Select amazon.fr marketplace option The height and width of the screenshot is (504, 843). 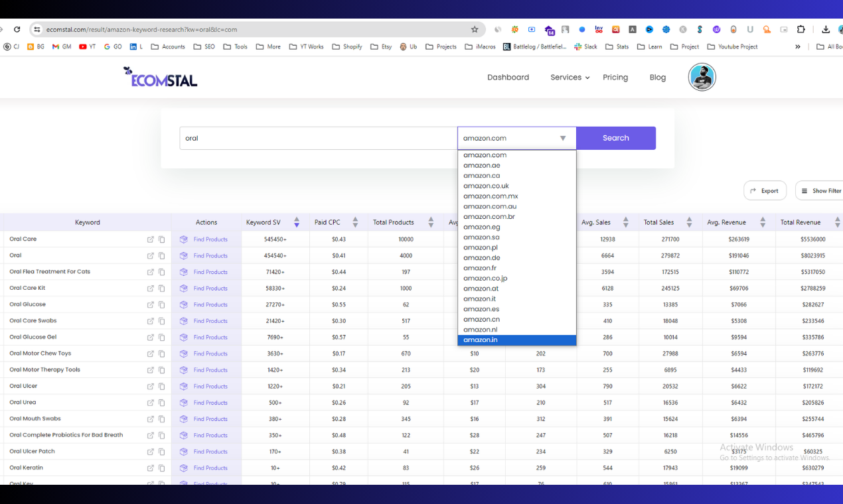click(x=516, y=268)
